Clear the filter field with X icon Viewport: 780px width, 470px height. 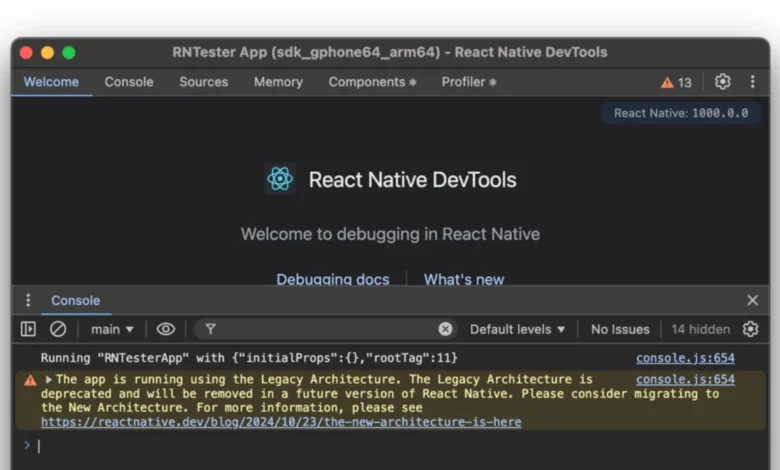(x=445, y=329)
